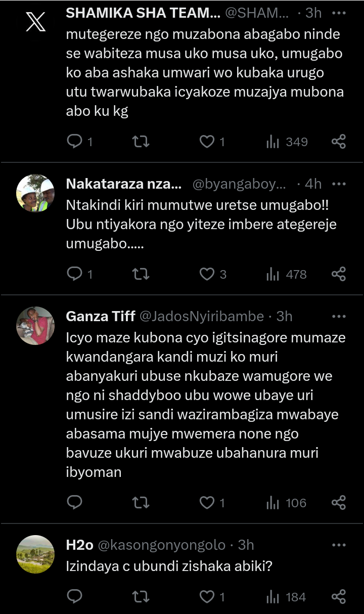Retweet the SHAMIKA SHA TEAM post
The image size is (364, 614).
(x=141, y=142)
